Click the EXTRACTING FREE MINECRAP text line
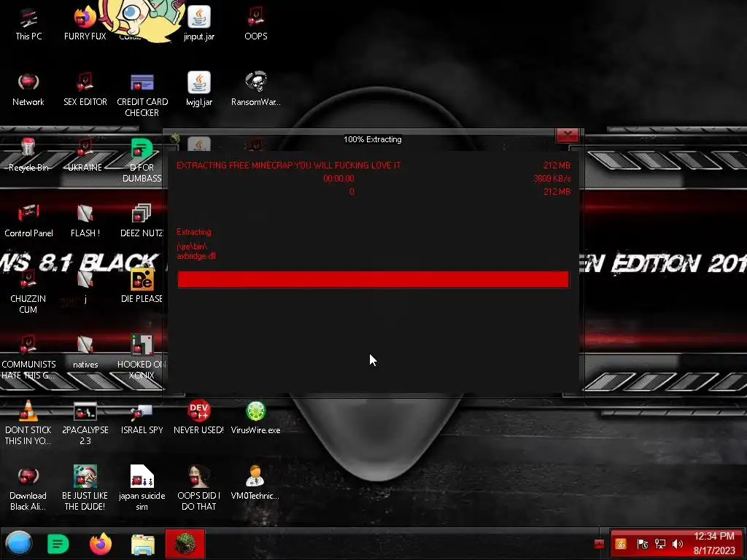 pyautogui.click(x=289, y=166)
